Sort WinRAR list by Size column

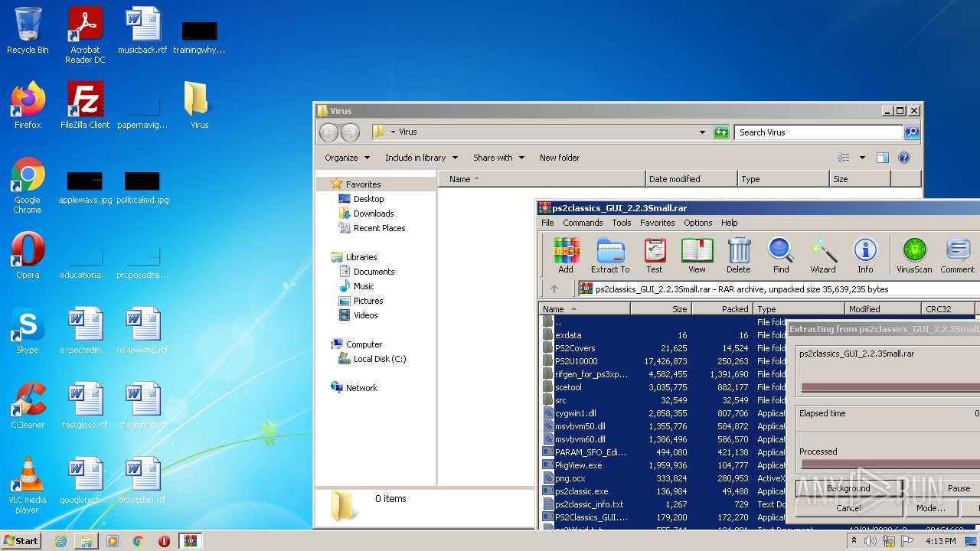pyautogui.click(x=661, y=309)
